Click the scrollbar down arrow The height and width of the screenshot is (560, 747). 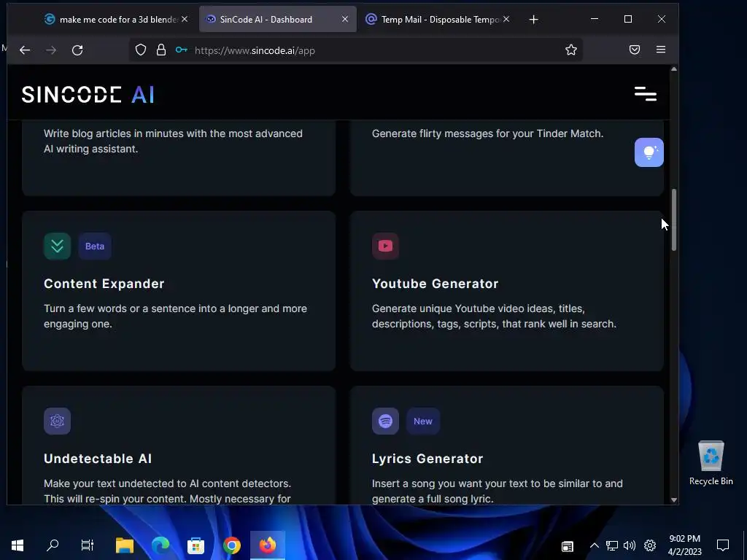(x=673, y=499)
